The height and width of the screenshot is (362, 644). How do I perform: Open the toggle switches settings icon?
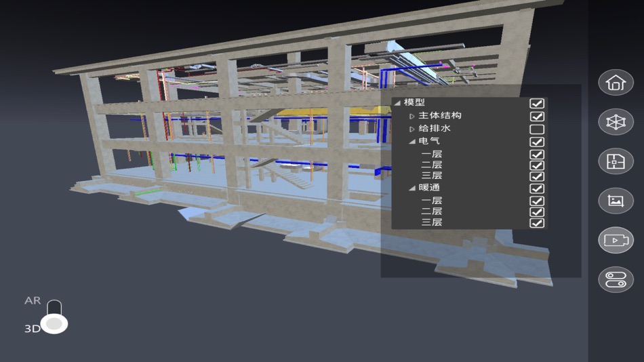[616, 279]
